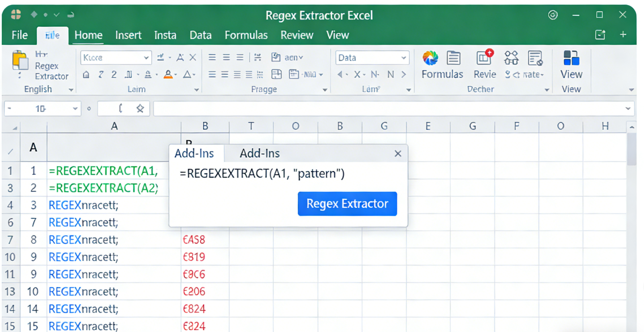644x332 pixels.
Task: Switch to the Home ribbon tab
Action: pos(89,35)
